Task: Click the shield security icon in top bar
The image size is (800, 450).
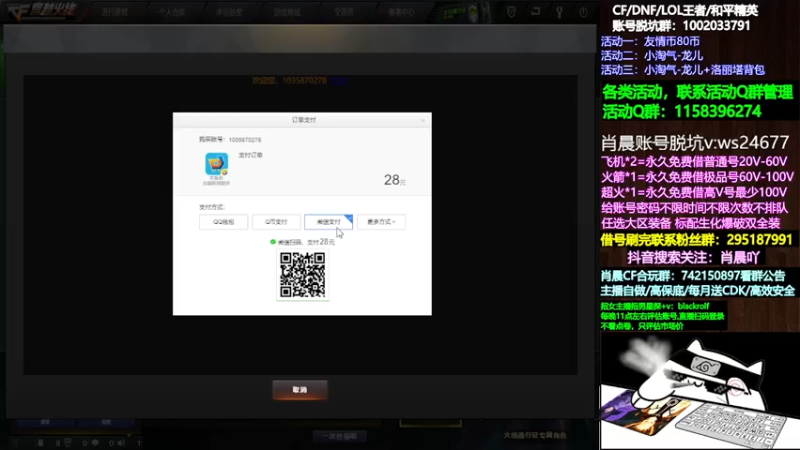Action: point(511,12)
